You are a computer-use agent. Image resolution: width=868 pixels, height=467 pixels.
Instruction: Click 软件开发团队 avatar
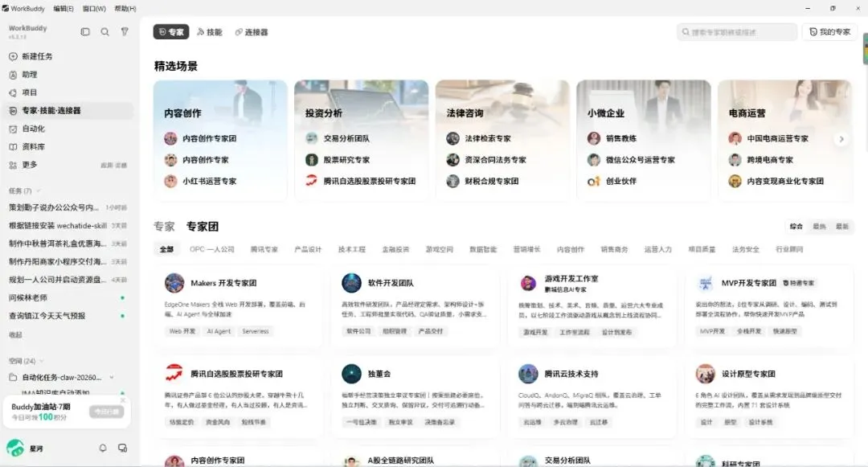pos(351,283)
